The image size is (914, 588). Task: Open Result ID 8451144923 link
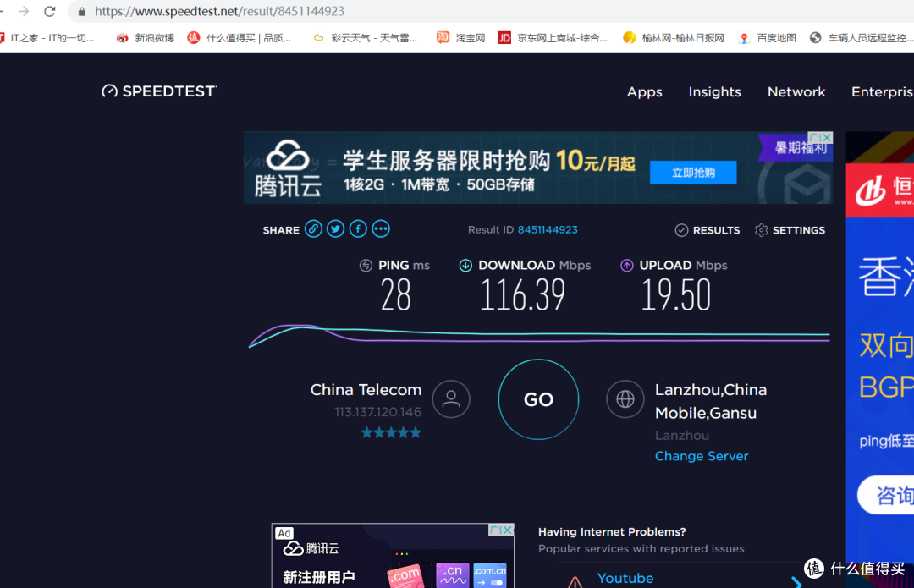click(x=548, y=229)
